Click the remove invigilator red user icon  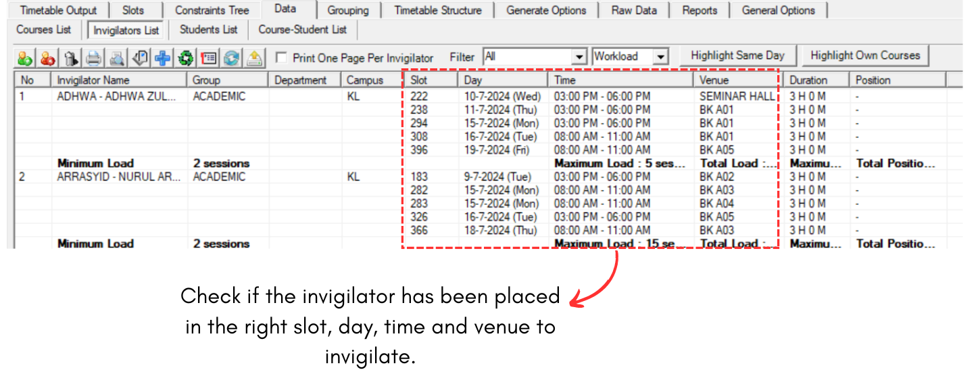coord(47,59)
